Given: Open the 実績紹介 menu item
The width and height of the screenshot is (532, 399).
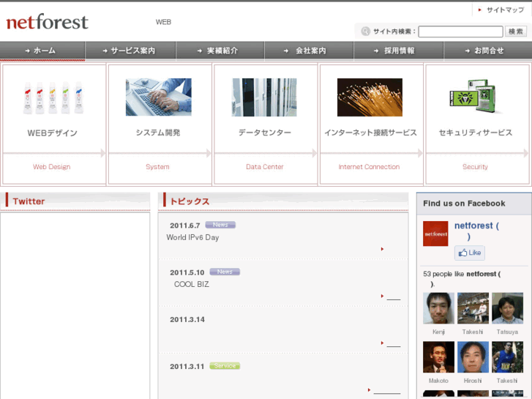Looking at the screenshot, I should [x=220, y=51].
